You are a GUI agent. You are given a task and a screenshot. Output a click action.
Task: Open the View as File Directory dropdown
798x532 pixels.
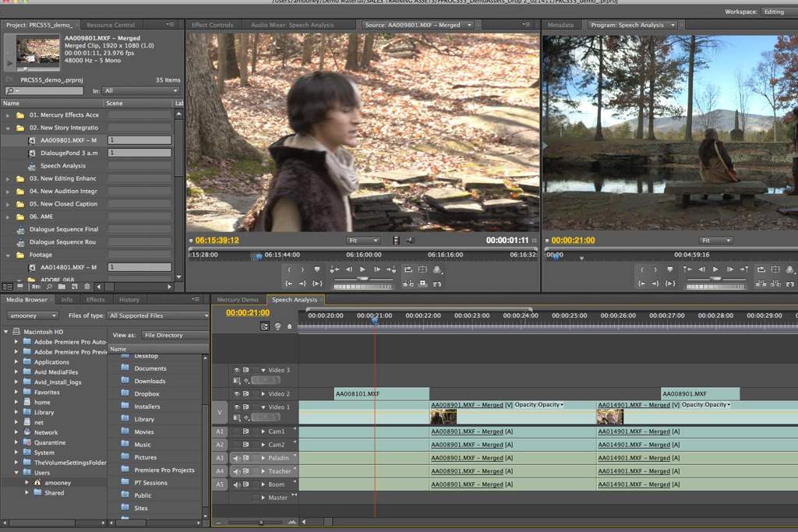175,335
